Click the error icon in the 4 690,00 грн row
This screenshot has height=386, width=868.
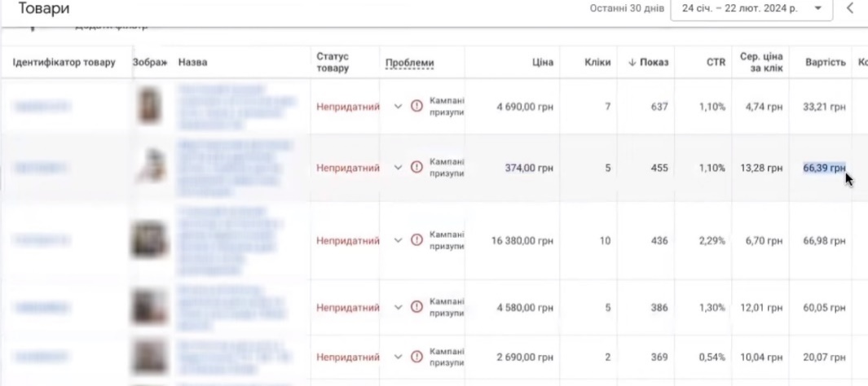[x=416, y=107]
